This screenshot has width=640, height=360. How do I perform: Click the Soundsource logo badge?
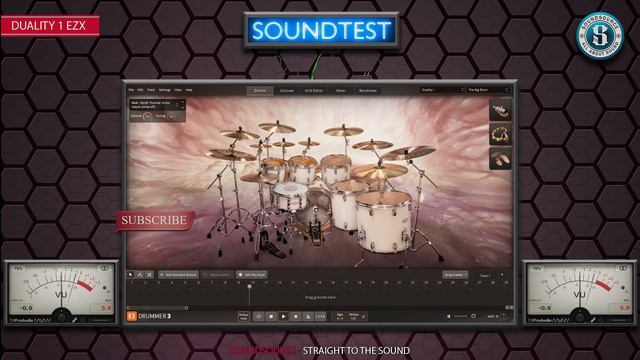(x=600, y=36)
